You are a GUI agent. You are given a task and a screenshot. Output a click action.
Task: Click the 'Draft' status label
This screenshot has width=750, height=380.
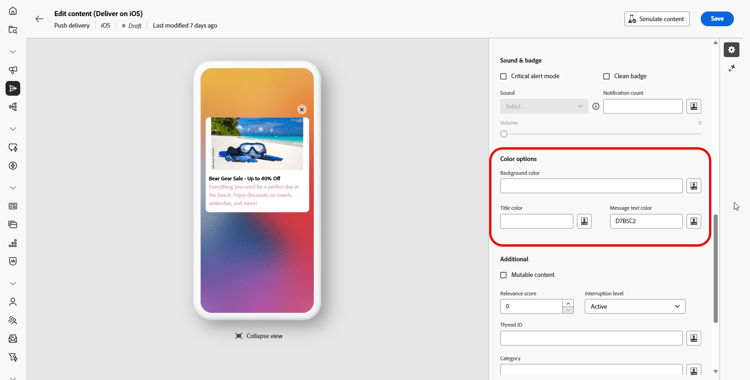coord(135,26)
